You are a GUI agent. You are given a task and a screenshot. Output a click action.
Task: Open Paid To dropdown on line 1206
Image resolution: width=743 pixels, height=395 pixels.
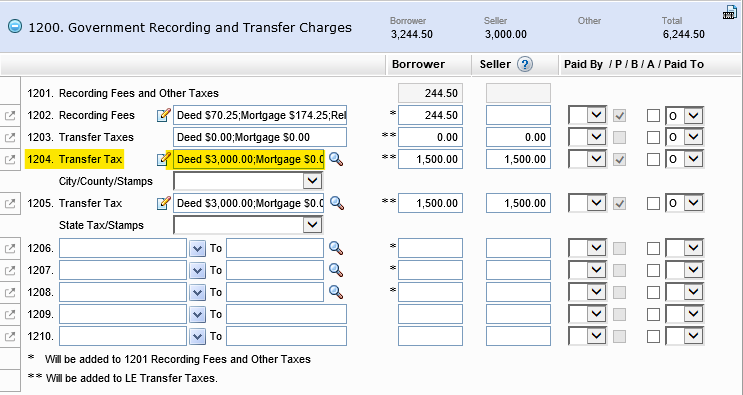684,248
